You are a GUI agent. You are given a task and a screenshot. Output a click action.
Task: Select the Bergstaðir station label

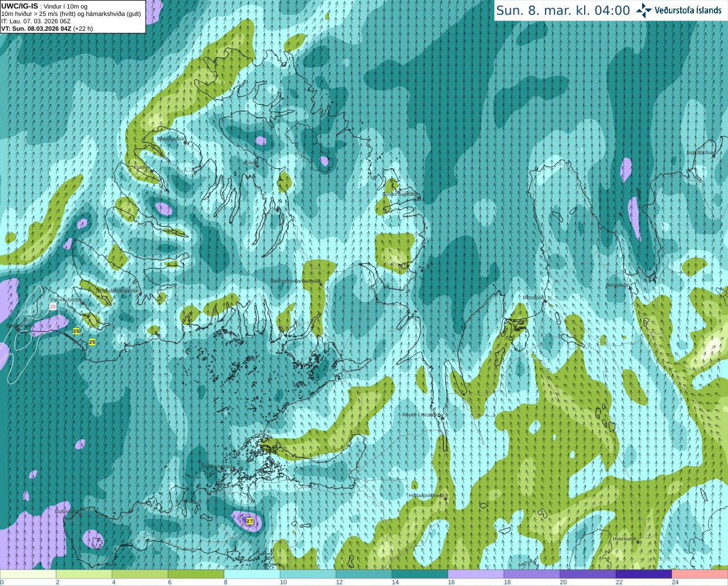coord(618,285)
